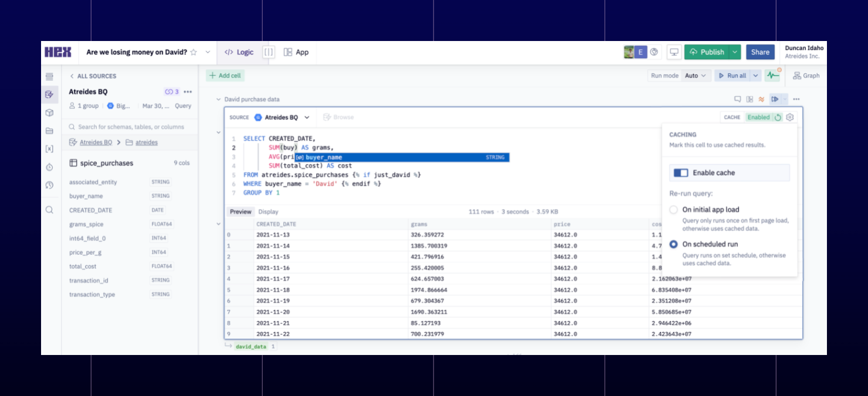868x396 pixels.
Task: Open the Data sources sidebar icon
Action: click(49, 94)
